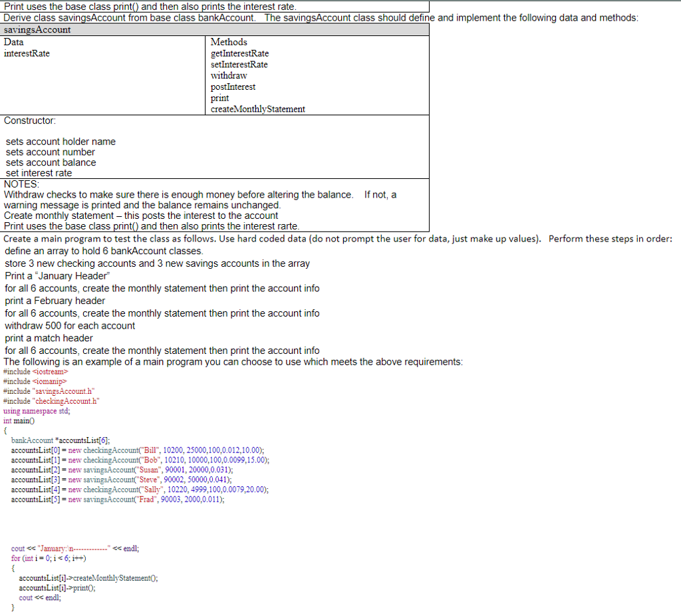Click the setInterestRate method name
Image resolution: width=681 pixels, height=616 pixels.
coord(239,65)
